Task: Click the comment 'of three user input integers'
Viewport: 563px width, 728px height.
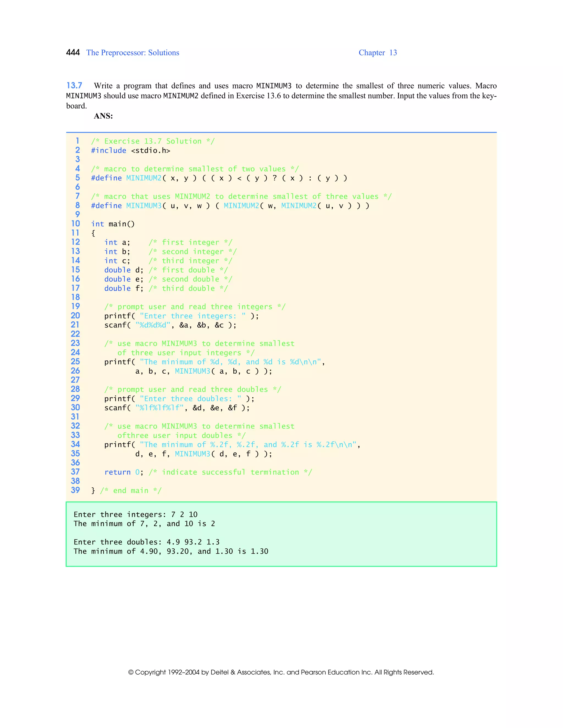Action: click(x=186, y=353)
